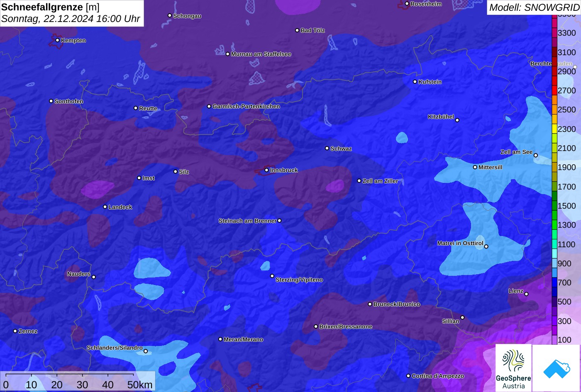581x392 pixels.
Task: Click the 300 legend value
Action: point(564,321)
